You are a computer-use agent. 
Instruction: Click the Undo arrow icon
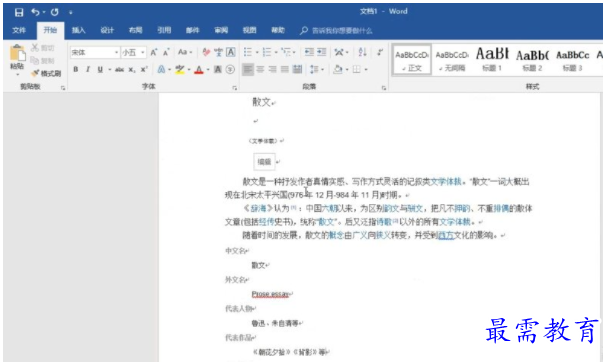pos(36,12)
